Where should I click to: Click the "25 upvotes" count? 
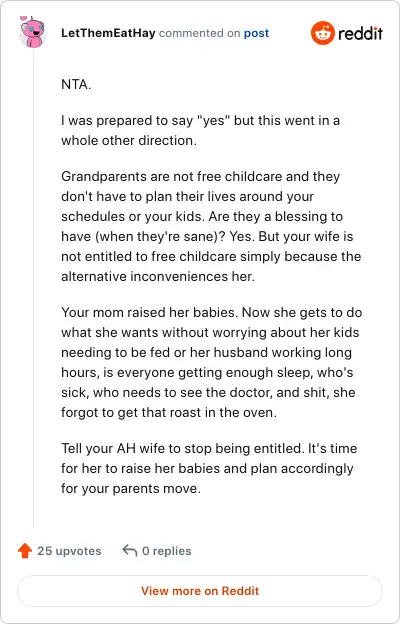[69, 551]
